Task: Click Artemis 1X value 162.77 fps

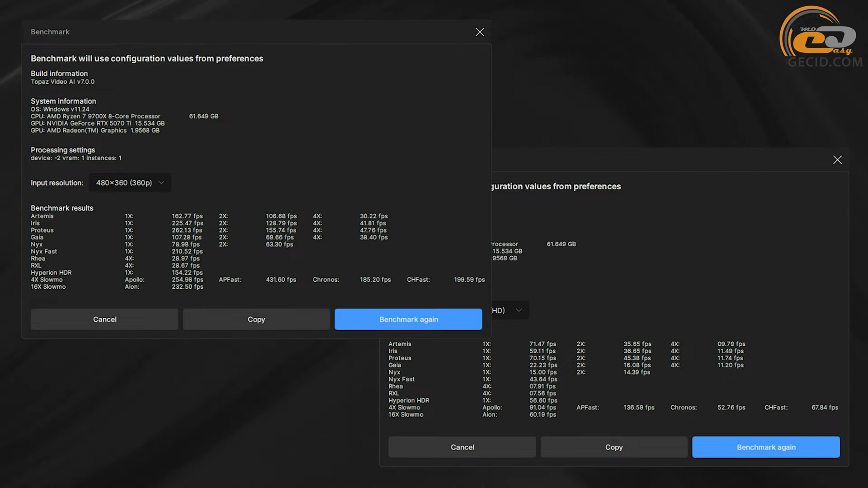Action: tap(187, 216)
